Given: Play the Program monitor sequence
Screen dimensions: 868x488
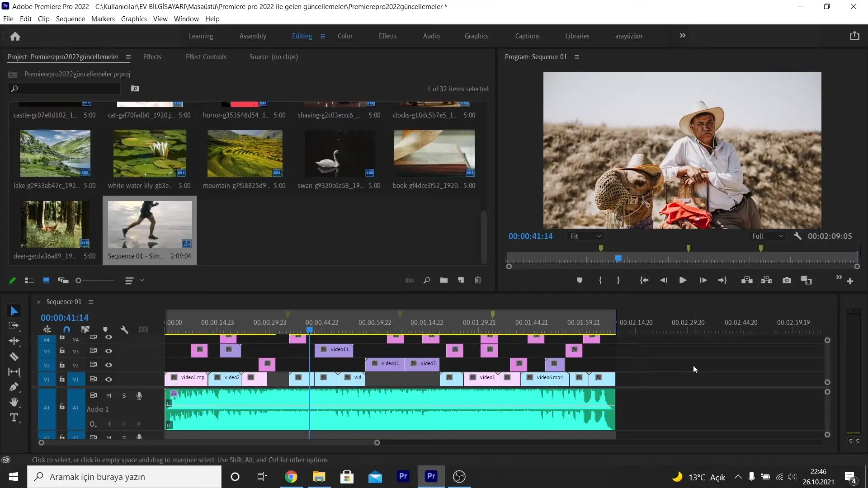Looking at the screenshot, I should point(683,281).
